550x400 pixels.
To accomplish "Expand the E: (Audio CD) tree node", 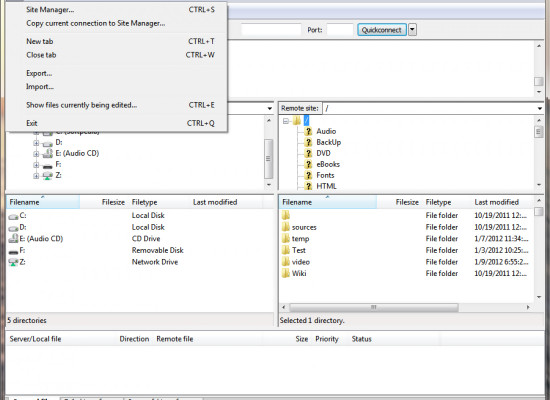I will point(36,154).
